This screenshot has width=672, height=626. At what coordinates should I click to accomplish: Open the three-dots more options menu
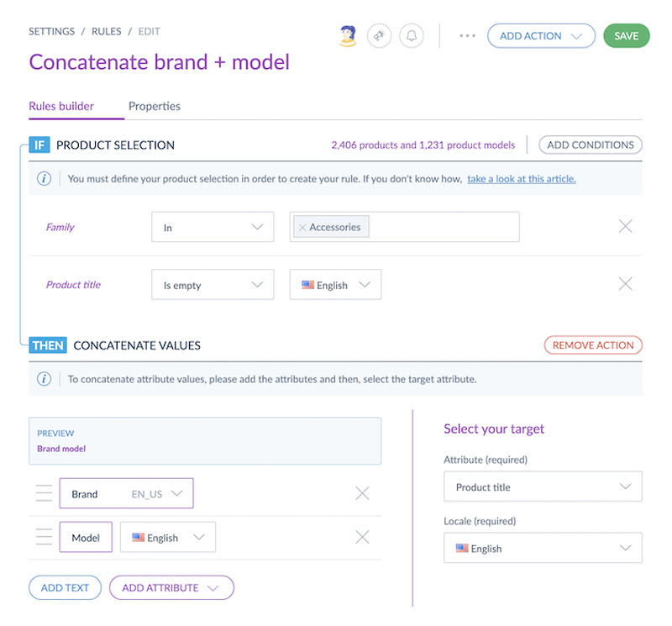pyautogui.click(x=467, y=36)
